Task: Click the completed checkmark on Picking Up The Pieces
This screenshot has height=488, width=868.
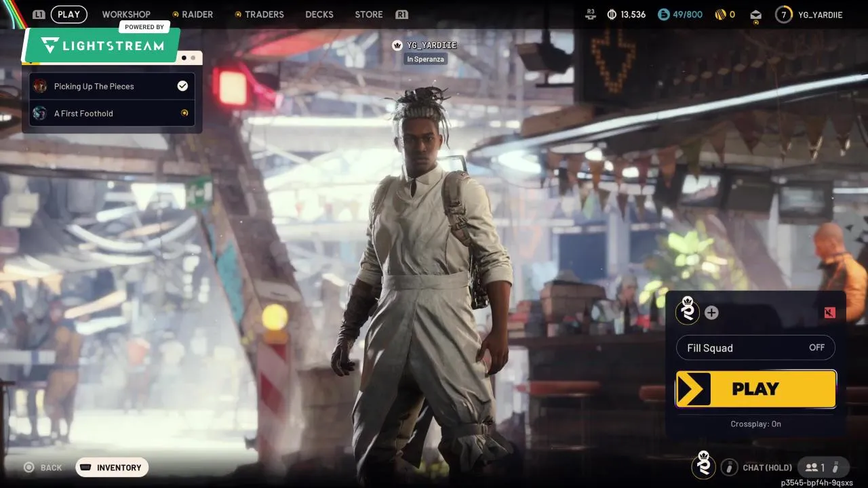Action: 182,86
